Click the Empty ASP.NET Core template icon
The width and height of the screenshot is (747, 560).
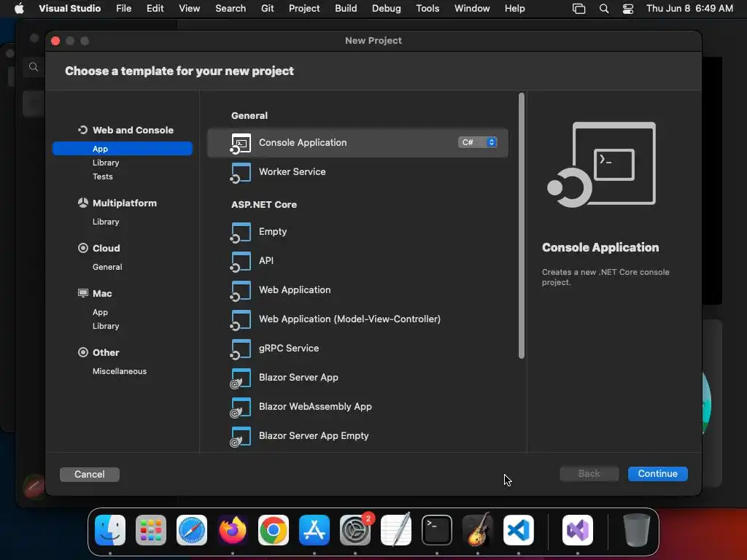241,233
